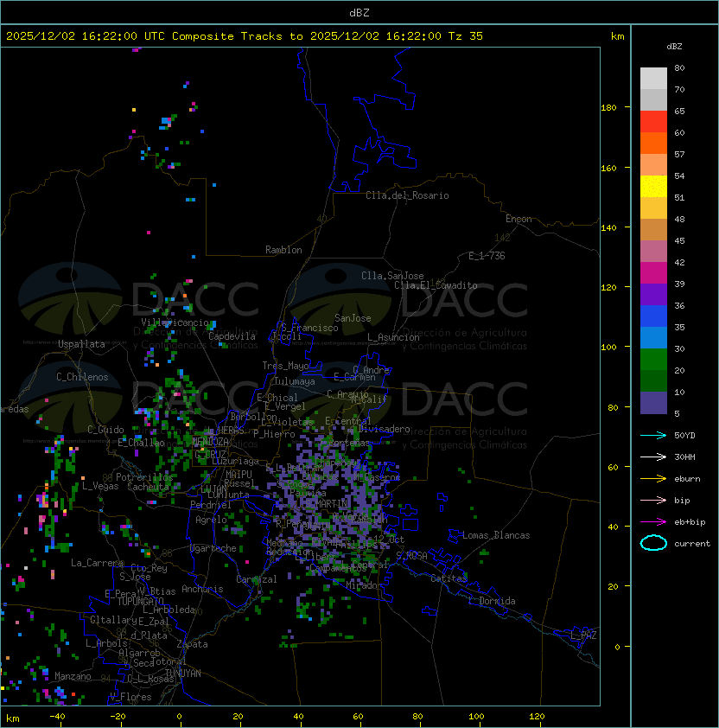719x728 pixels.
Task: Pick the orange 60-57 dBZ color swatch
Action: point(653,144)
